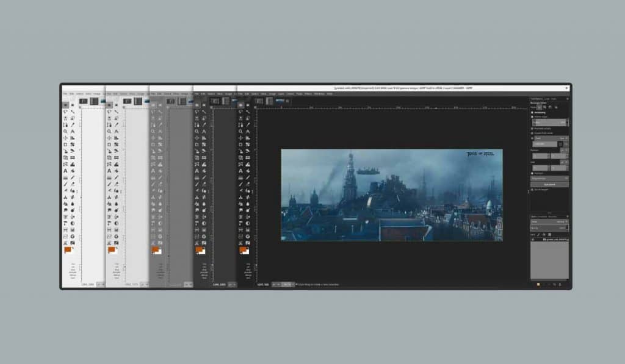The height and width of the screenshot is (364, 625).
Task: Pick Free Select lasso in darkest-theme toolbox
Action: click(x=240, y=112)
